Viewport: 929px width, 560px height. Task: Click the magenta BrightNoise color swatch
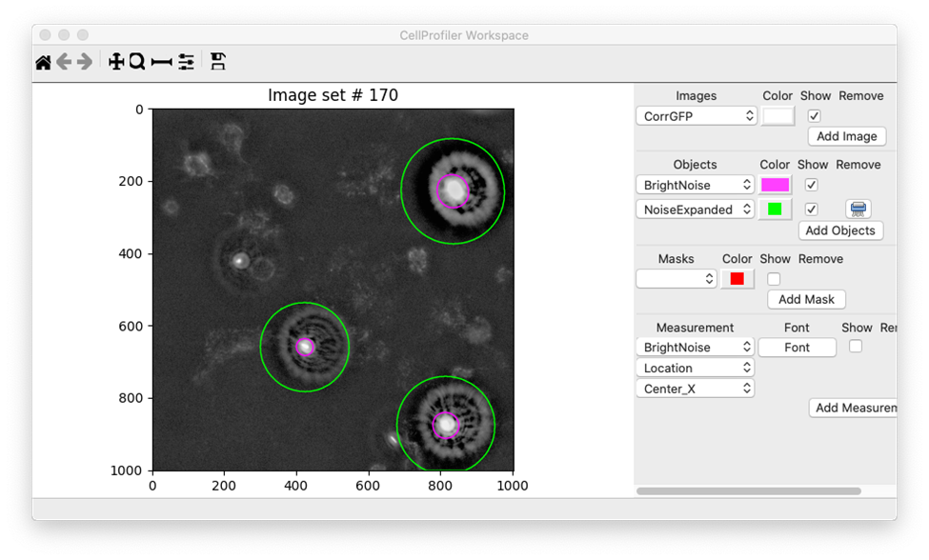coord(775,185)
